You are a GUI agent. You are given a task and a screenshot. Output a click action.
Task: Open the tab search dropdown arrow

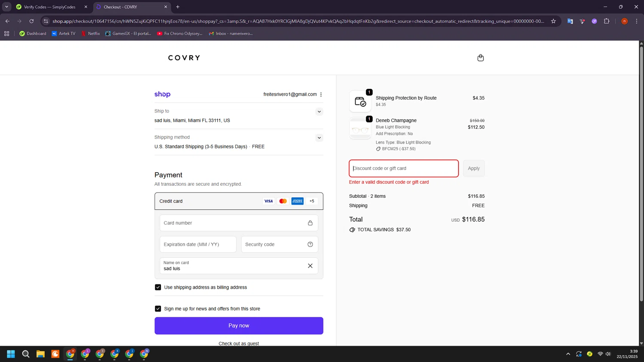(6, 7)
